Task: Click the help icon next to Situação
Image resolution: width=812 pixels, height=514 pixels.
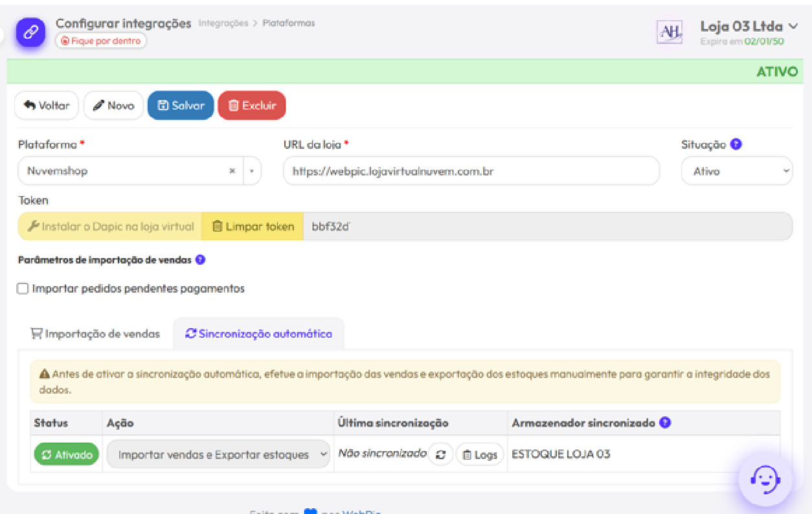Action: point(736,144)
